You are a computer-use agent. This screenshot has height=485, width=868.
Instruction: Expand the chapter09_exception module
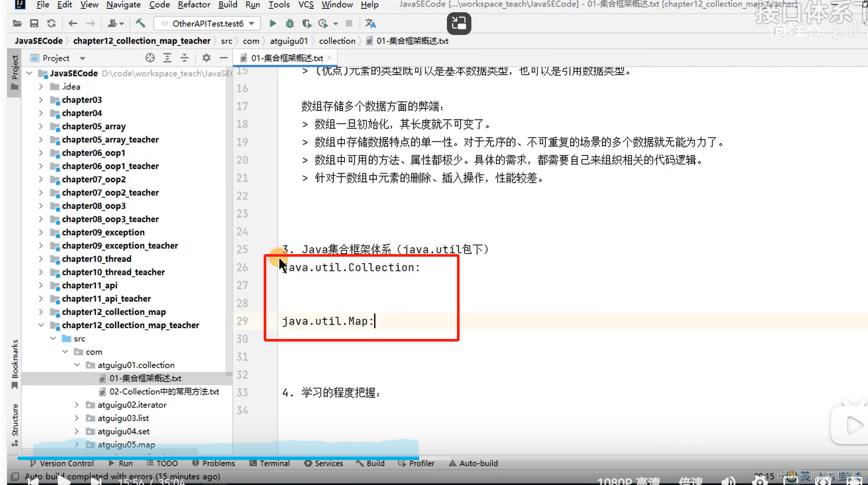coord(41,232)
